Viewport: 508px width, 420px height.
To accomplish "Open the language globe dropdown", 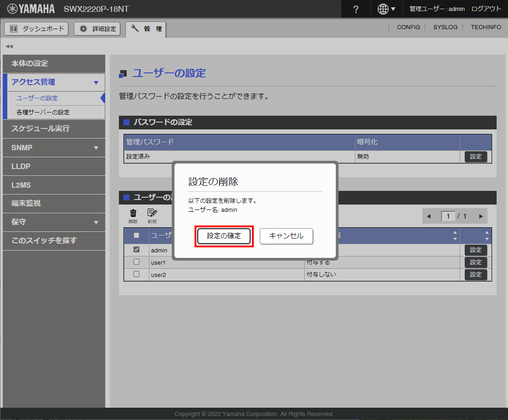I will coord(386,9).
